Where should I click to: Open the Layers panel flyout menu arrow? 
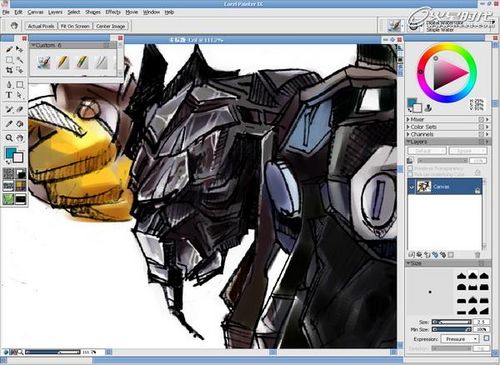tap(487, 142)
